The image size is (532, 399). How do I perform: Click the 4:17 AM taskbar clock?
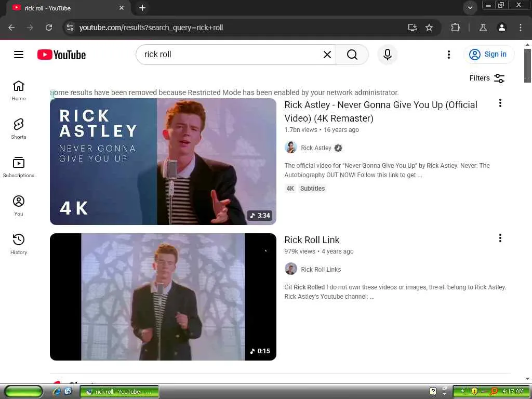(513, 391)
